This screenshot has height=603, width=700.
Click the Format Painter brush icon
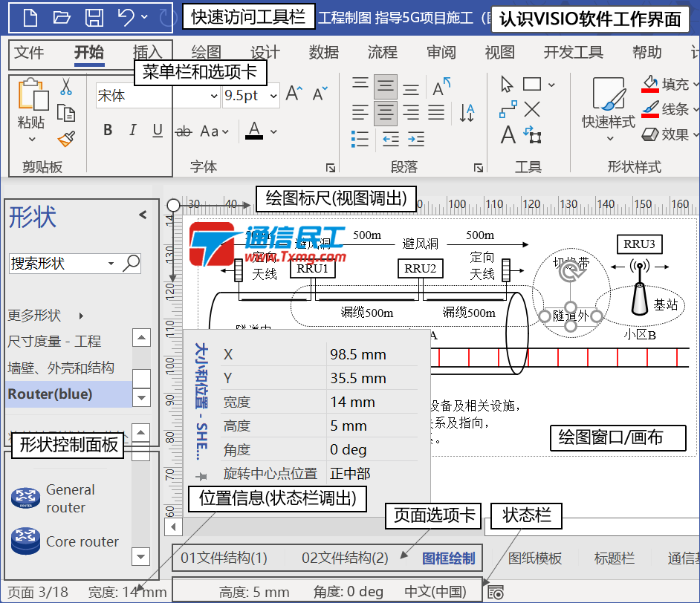pyautogui.click(x=66, y=139)
